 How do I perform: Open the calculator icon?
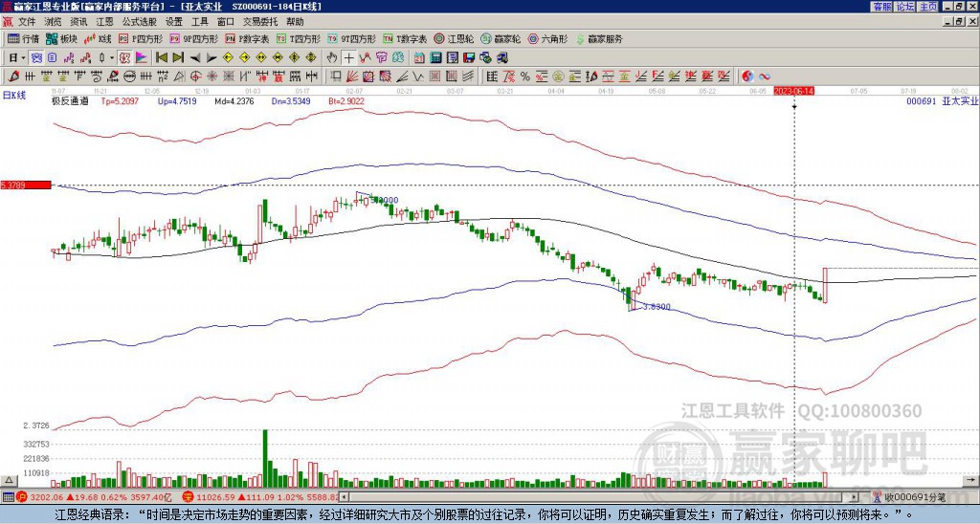tap(435, 58)
